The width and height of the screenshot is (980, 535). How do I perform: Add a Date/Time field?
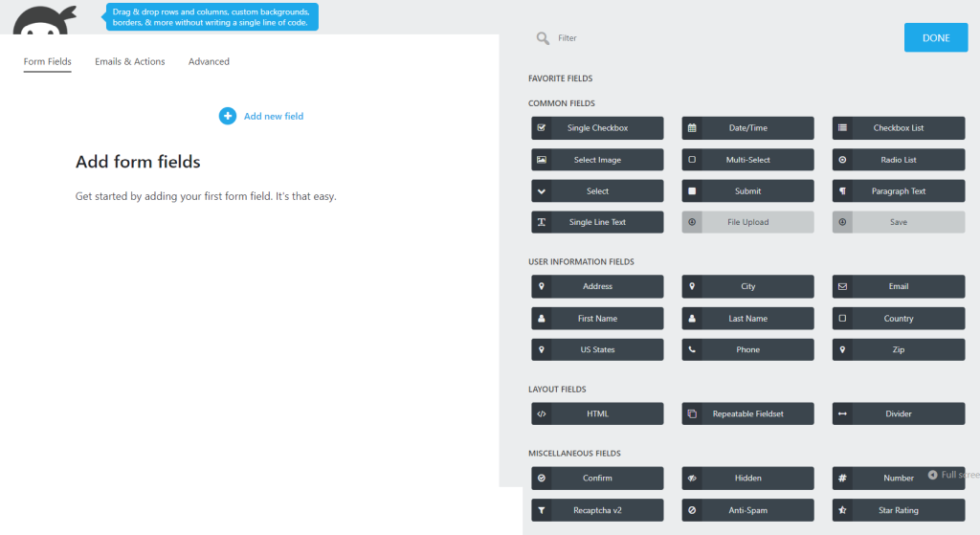748,127
